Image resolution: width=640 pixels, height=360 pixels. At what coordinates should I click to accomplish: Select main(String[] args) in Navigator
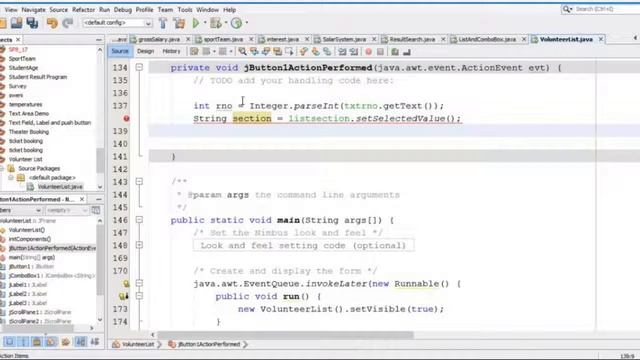coord(31,257)
